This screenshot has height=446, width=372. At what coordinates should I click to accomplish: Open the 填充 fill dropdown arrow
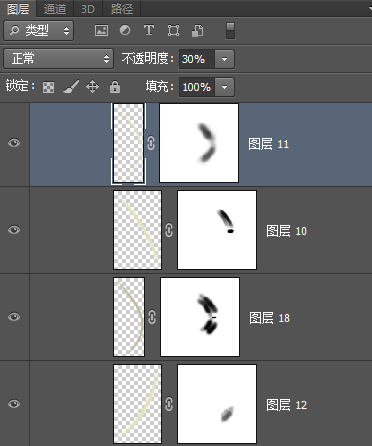click(224, 87)
